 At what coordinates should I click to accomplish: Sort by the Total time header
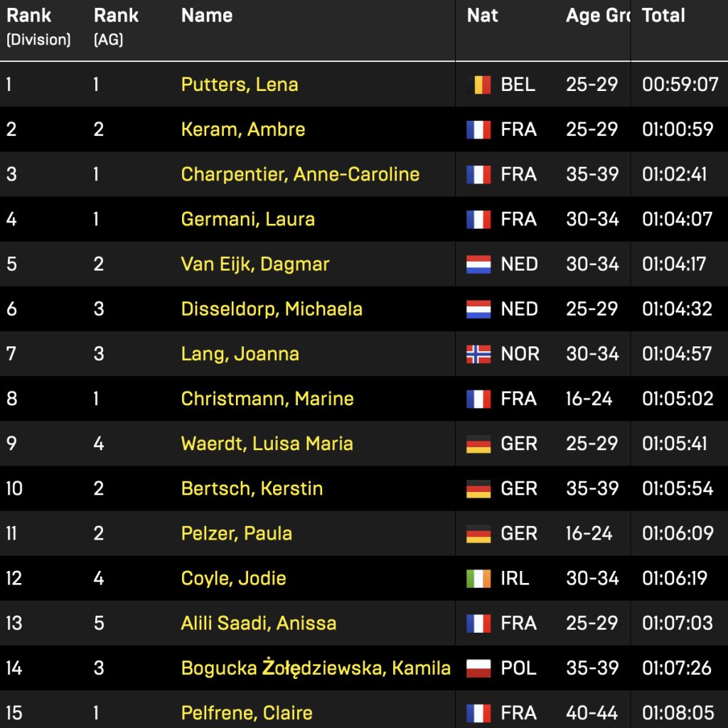(663, 16)
